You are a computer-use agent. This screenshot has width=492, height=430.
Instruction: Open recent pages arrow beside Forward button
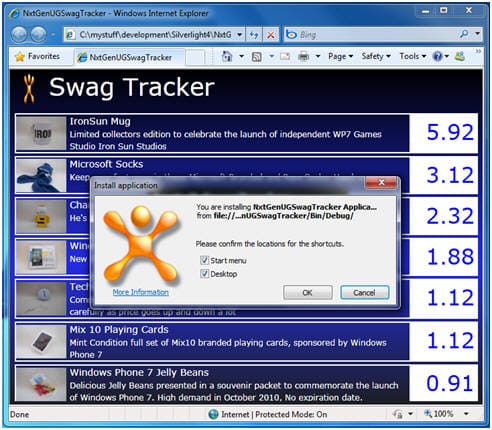[53, 34]
